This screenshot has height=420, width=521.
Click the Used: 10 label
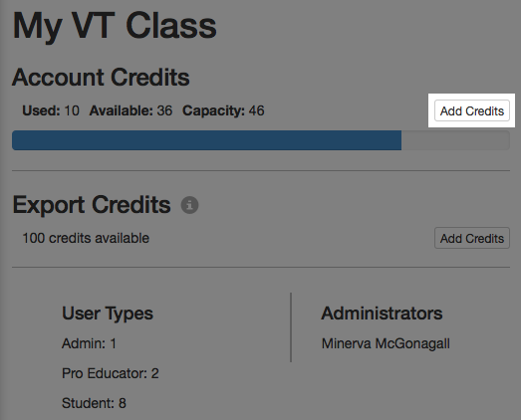click(51, 110)
